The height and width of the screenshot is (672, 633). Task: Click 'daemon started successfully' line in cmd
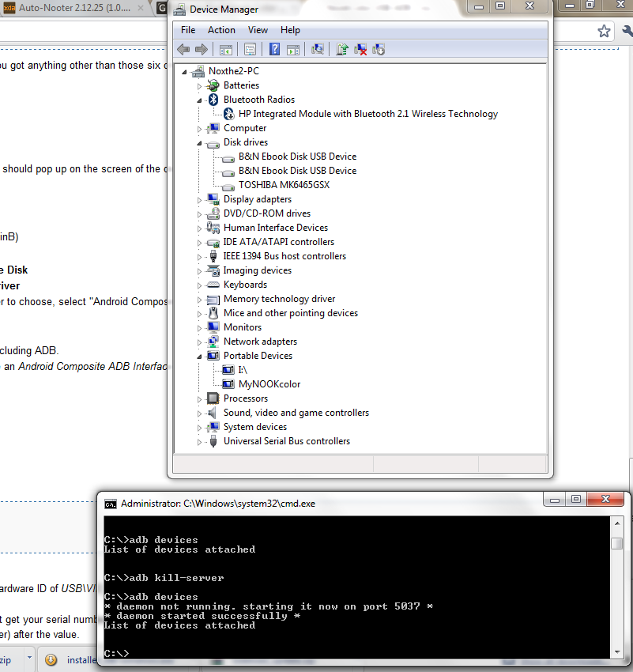[202, 617]
